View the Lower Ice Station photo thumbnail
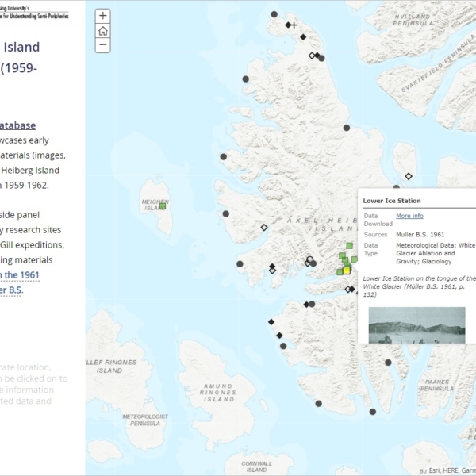Screen dimensions: 476x476 pos(417,325)
